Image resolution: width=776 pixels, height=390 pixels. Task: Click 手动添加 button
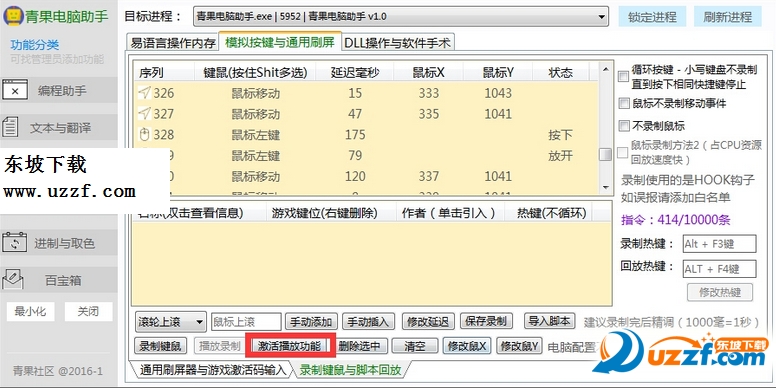[x=311, y=322]
